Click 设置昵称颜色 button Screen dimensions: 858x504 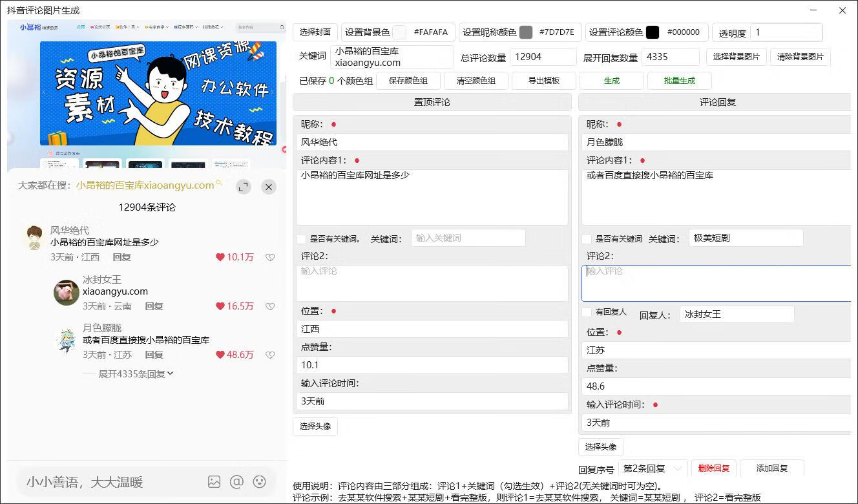click(x=489, y=32)
